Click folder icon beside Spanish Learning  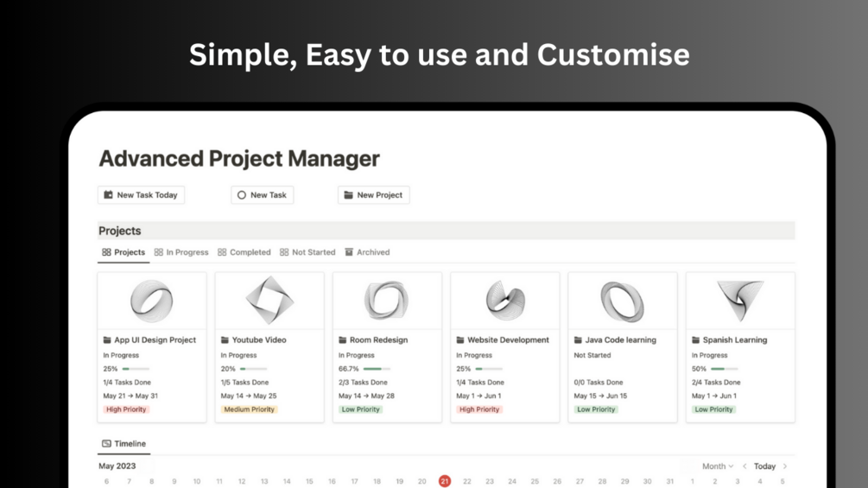[x=696, y=339]
